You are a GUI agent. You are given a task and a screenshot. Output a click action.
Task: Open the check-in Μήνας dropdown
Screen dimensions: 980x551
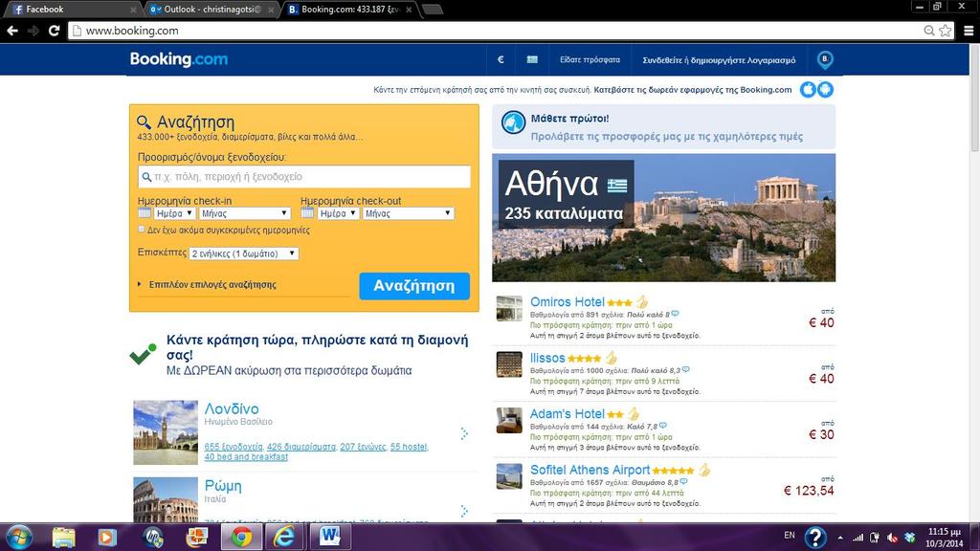click(x=244, y=213)
